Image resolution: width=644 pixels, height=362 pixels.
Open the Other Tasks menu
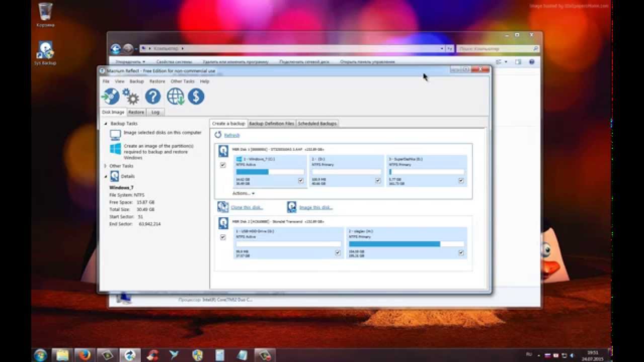pos(183,81)
